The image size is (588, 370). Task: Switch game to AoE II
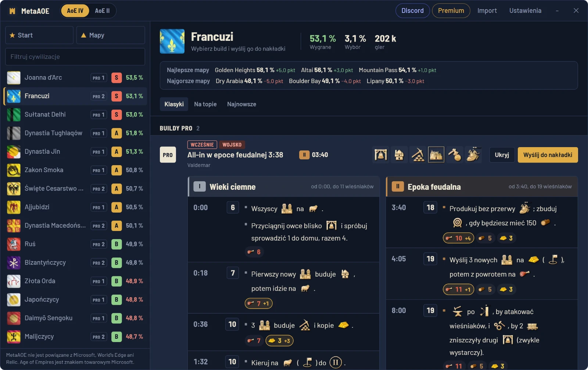pyautogui.click(x=102, y=11)
